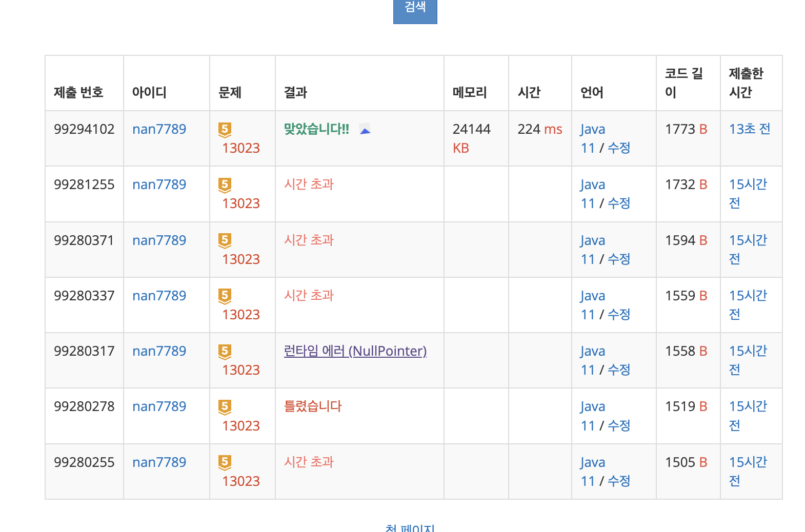
Task: Click 15시간 전 time in row 99280255
Action: (x=748, y=472)
